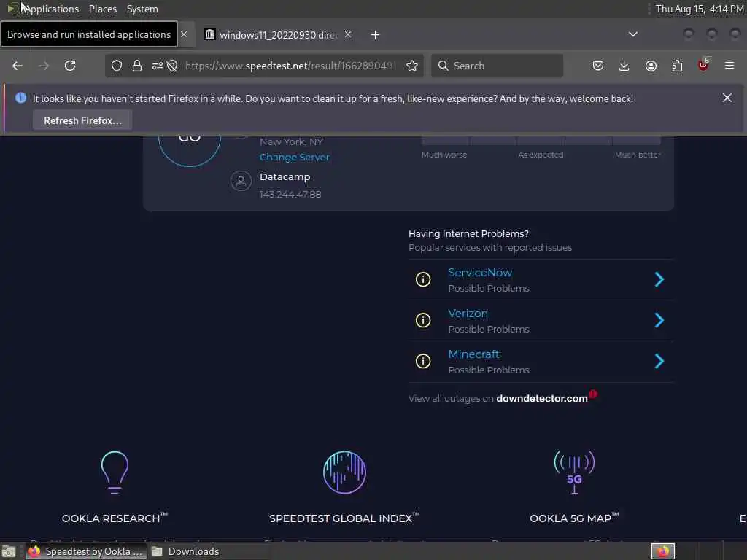Click Speedtest Global Index globe icon
747x560 pixels.
point(344,472)
